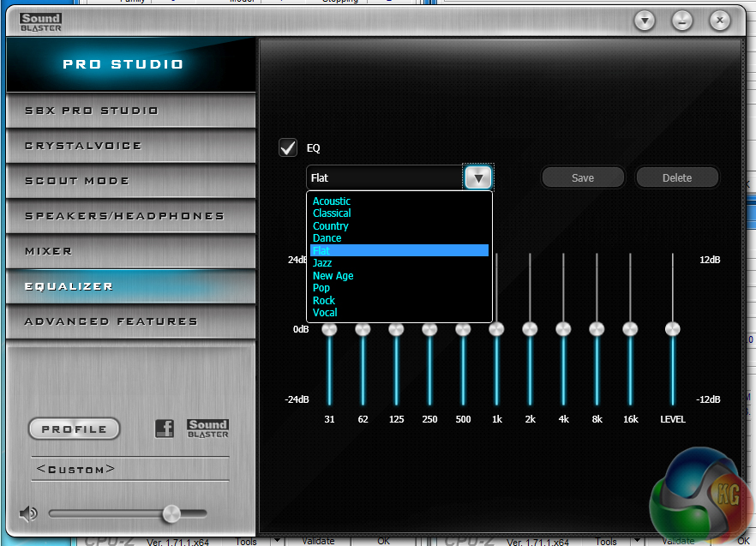
Task: Click the title bar minimize-to-tray button
Action: click(x=682, y=21)
